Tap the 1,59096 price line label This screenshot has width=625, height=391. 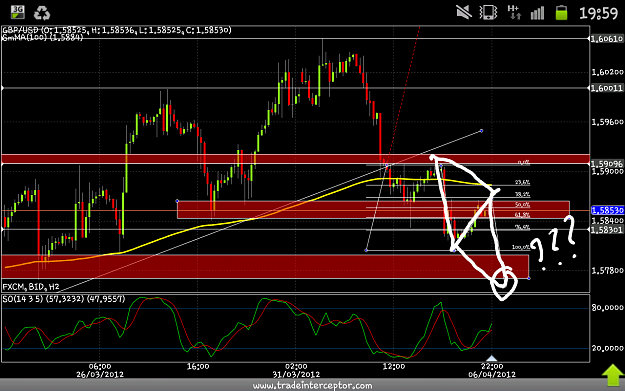tap(607, 164)
